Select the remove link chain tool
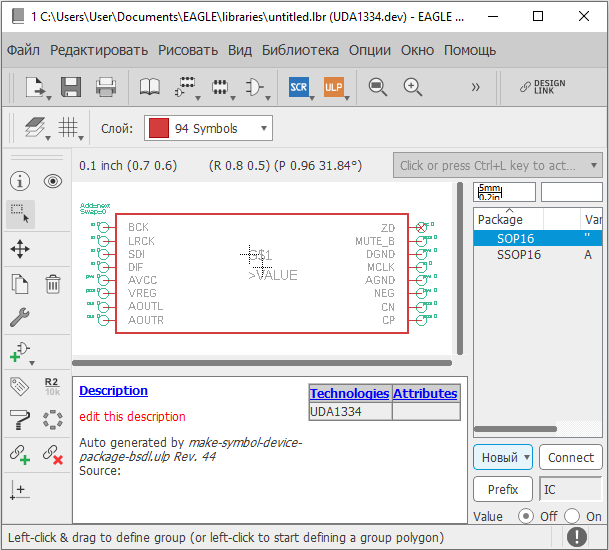Viewport: 609px width, 550px height. [53, 454]
